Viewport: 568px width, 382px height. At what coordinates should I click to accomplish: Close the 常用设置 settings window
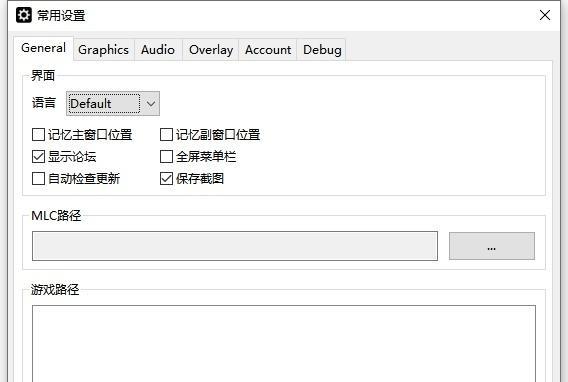tap(545, 15)
